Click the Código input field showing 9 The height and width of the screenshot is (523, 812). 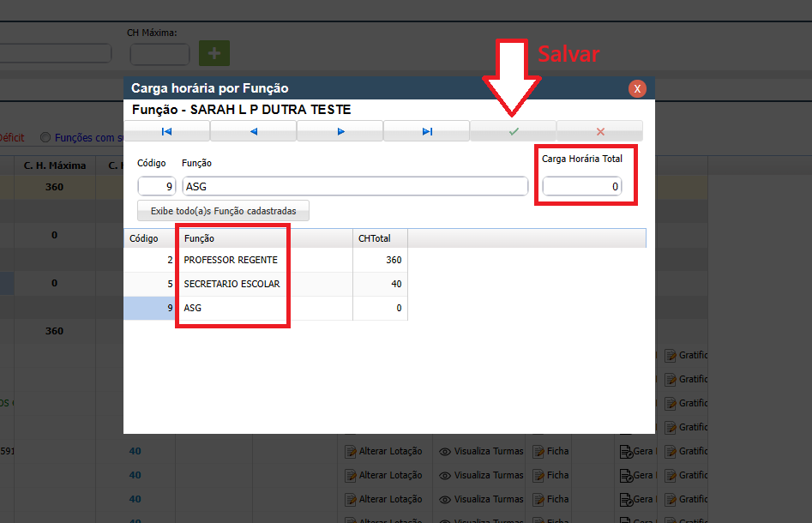[157, 186]
